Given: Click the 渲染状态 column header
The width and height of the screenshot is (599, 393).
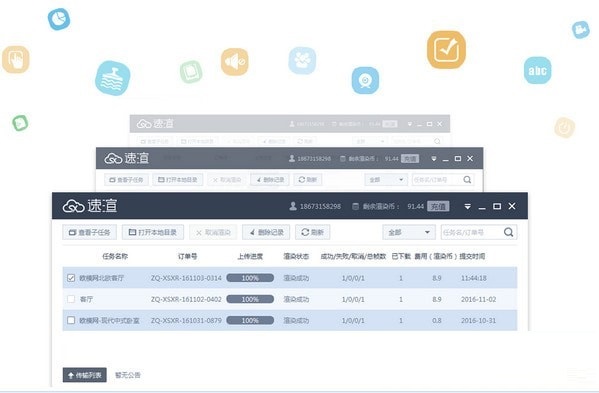Looking at the screenshot, I should [296, 256].
